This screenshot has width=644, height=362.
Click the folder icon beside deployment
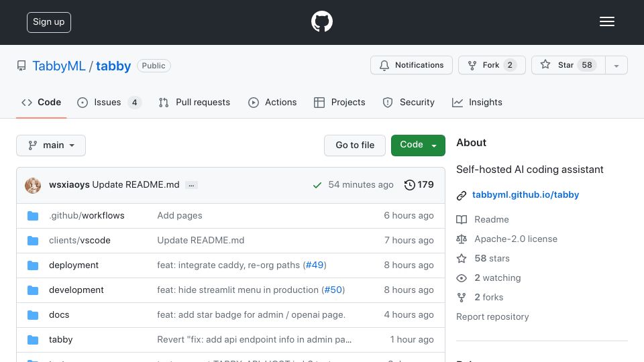33,265
